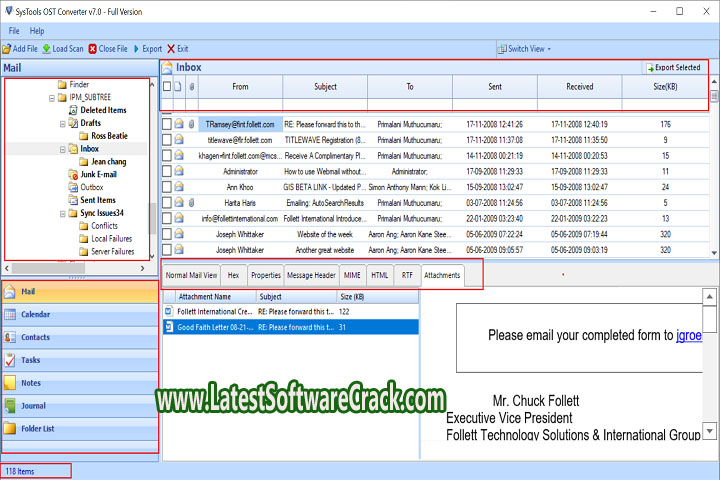The image size is (720, 480).
Task: Click the Add File toolbar icon
Action: coord(6,48)
